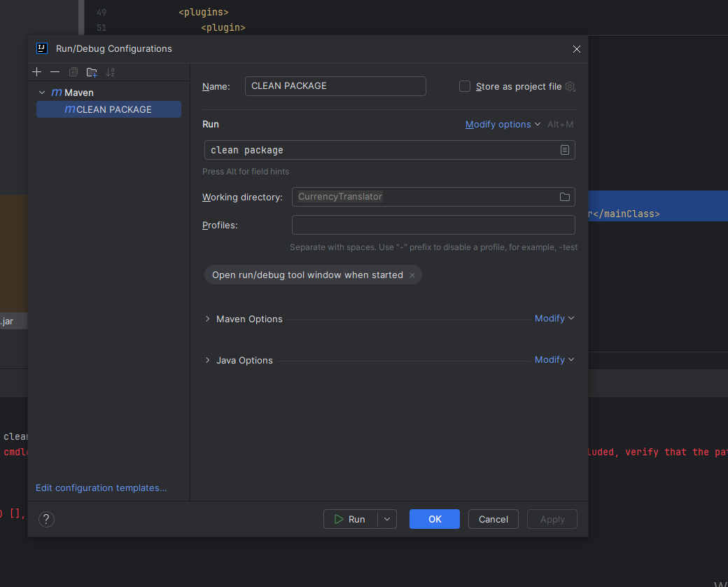Open the Modify options dropdown
Image resolution: width=728 pixels, height=587 pixels.
(503, 124)
